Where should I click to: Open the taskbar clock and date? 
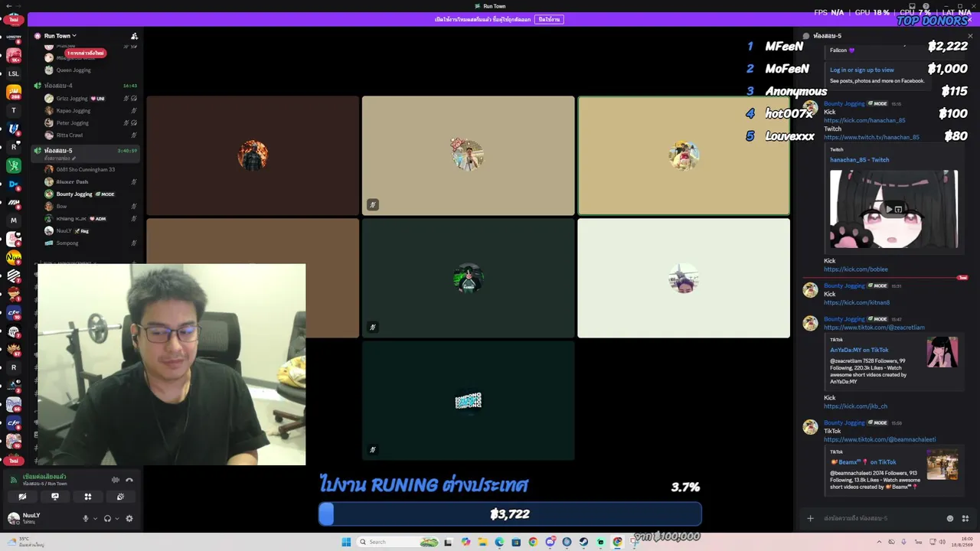tap(963, 542)
